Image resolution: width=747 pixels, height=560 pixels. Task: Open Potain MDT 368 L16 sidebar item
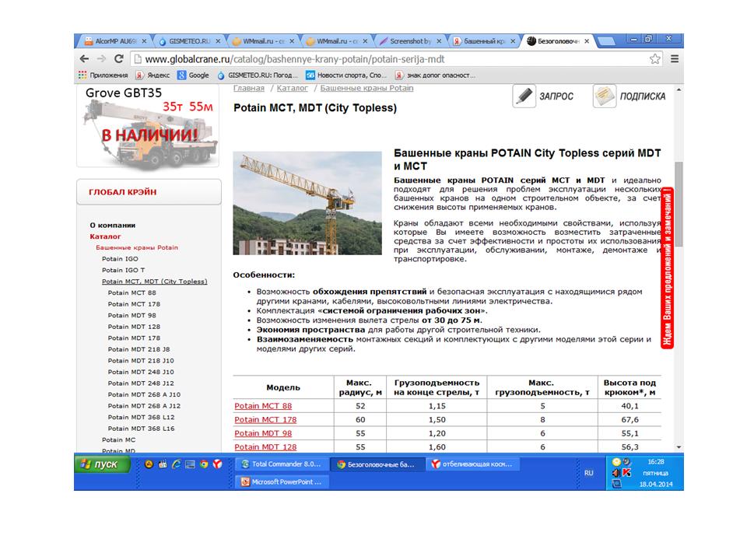(141, 429)
